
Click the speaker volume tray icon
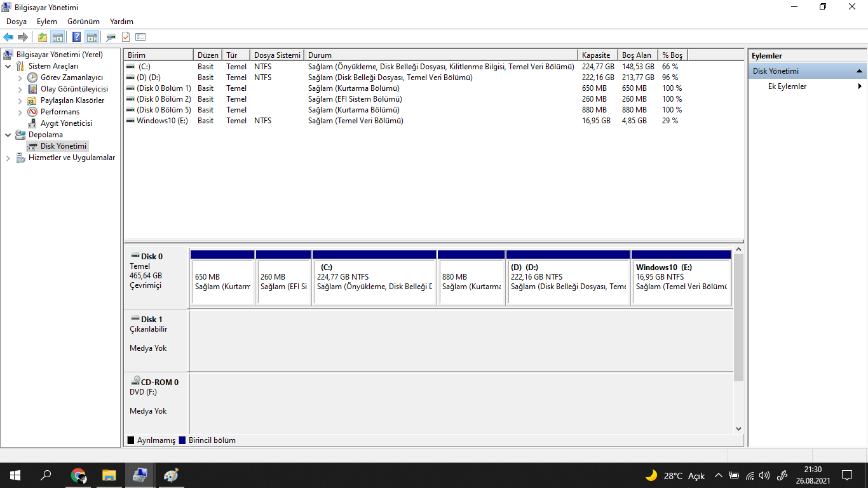tap(764, 475)
